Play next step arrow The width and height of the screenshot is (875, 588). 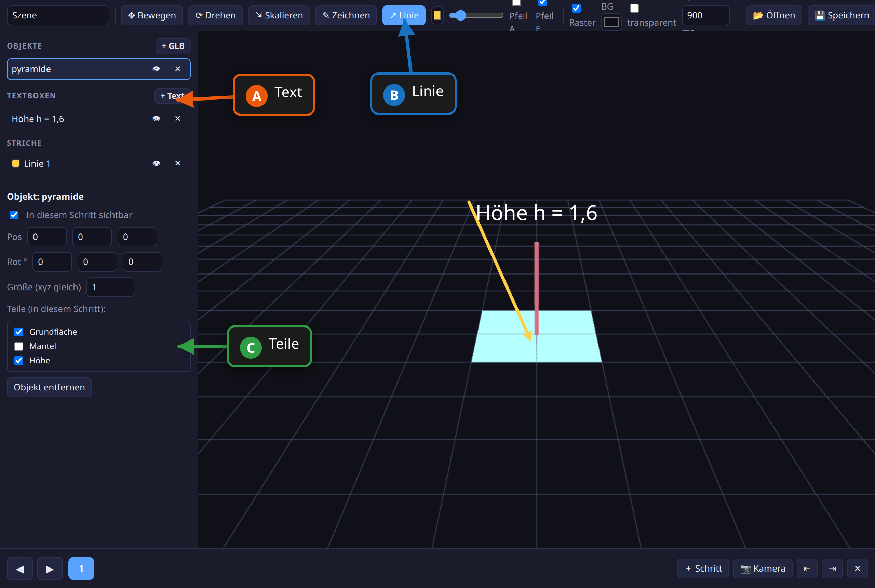(x=50, y=569)
